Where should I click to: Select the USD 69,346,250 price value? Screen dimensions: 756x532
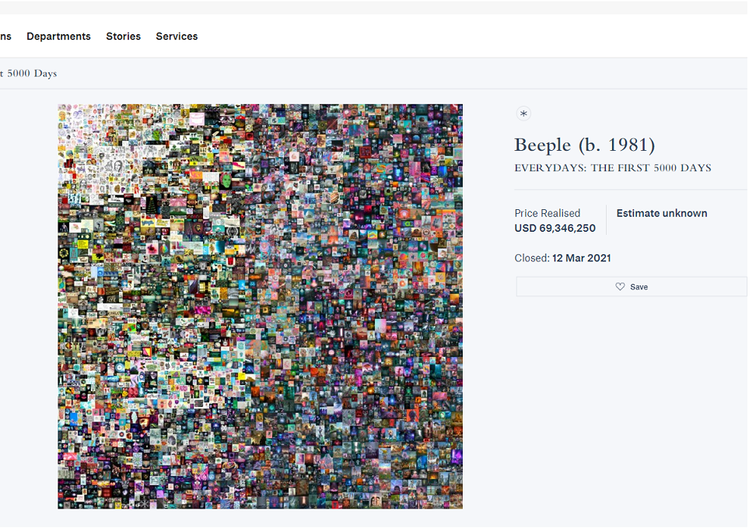tap(555, 228)
